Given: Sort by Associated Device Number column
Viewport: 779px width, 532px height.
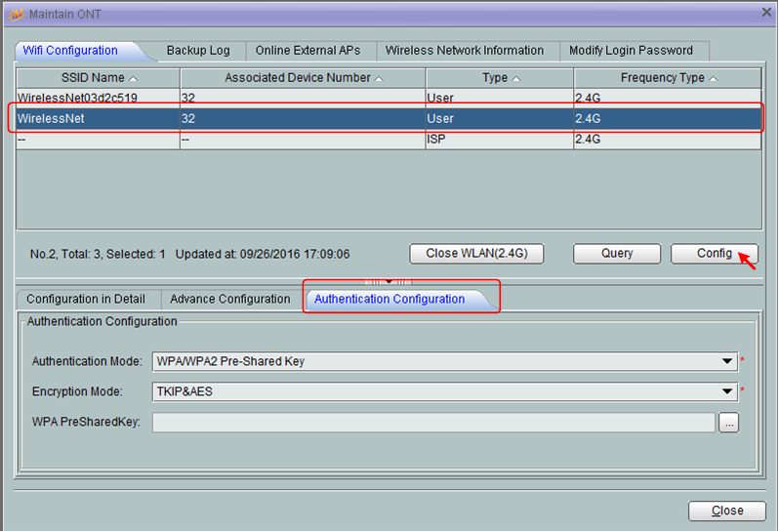Looking at the screenshot, I should pyautogui.click(x=303, y=78).
